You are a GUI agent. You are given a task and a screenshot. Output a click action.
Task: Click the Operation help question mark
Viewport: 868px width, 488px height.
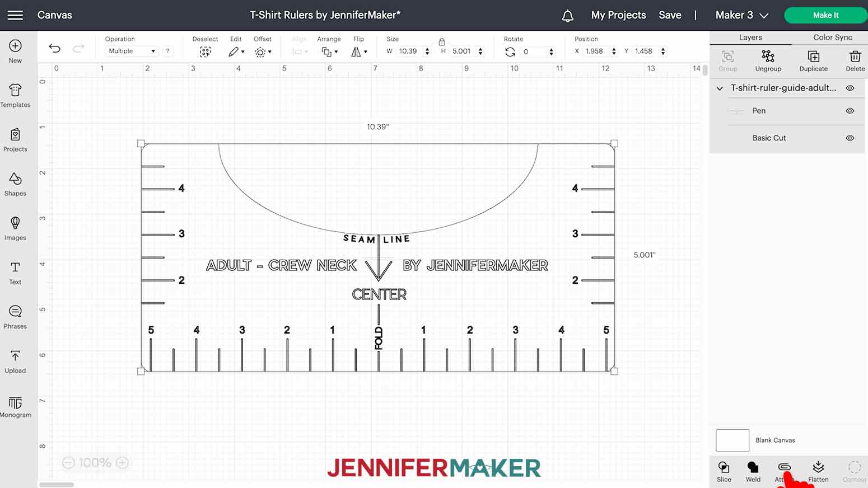(x=167, y=51)
